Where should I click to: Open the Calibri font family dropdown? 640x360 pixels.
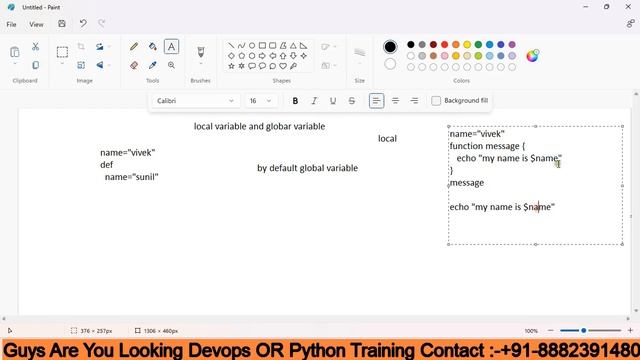point(196,101)
